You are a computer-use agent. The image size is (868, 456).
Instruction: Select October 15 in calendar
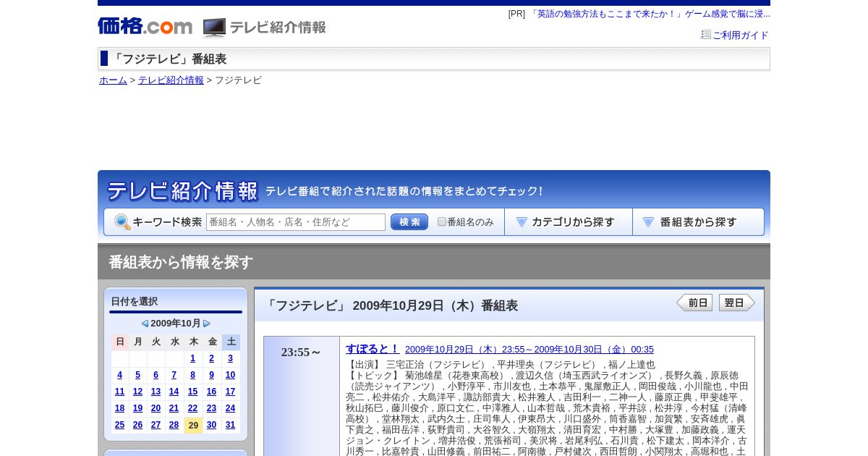[x=193, y=392]
